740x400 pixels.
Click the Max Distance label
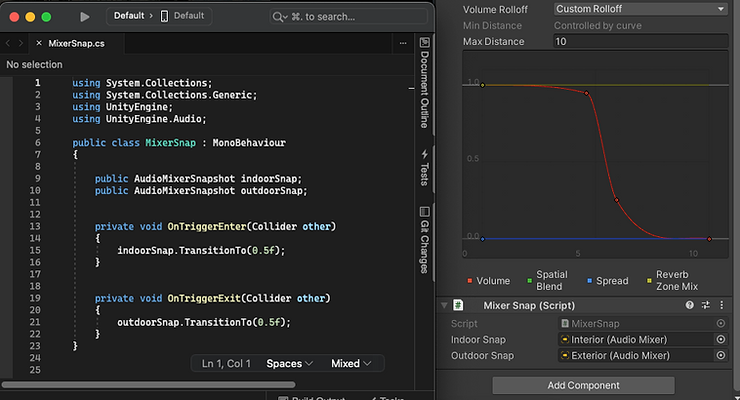tap(493, 42)
